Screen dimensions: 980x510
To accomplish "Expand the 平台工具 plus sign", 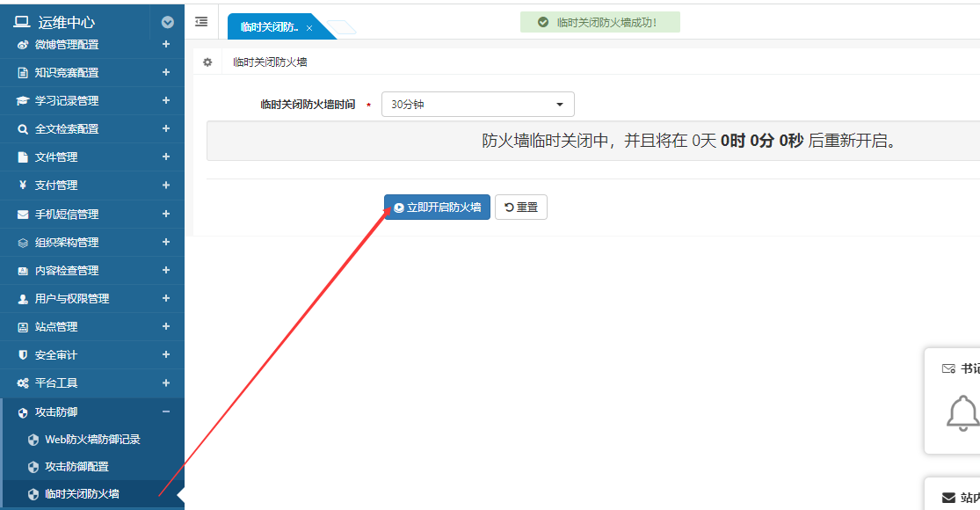I will coord(165,383).
